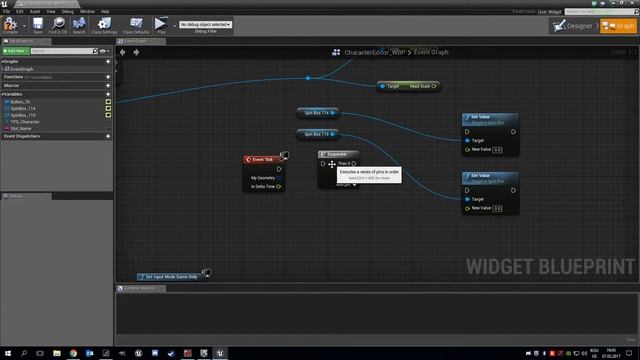This screenshot has width=640, height=360.
Task: Click the graph forward navigation arrow
Action: pos(136,52)
